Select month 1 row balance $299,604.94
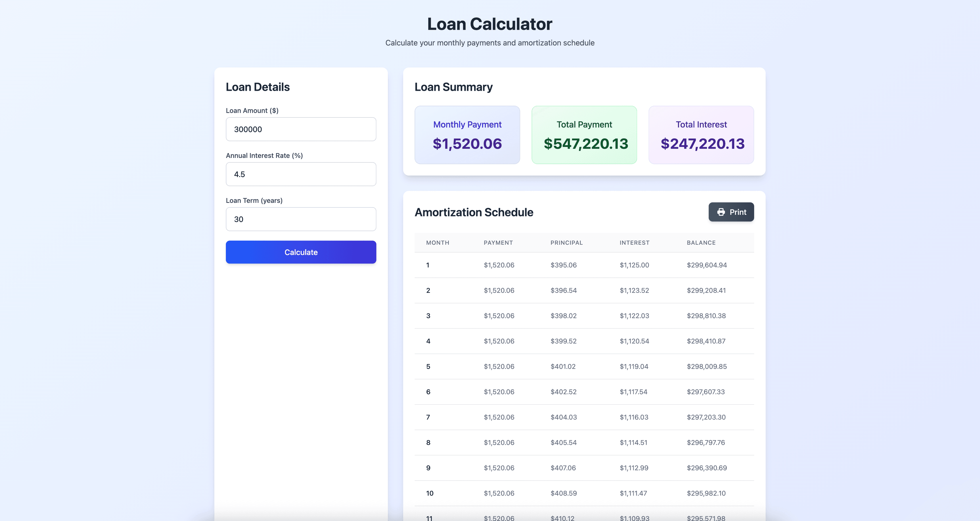980x521 pixels. [x=706, y=265]
